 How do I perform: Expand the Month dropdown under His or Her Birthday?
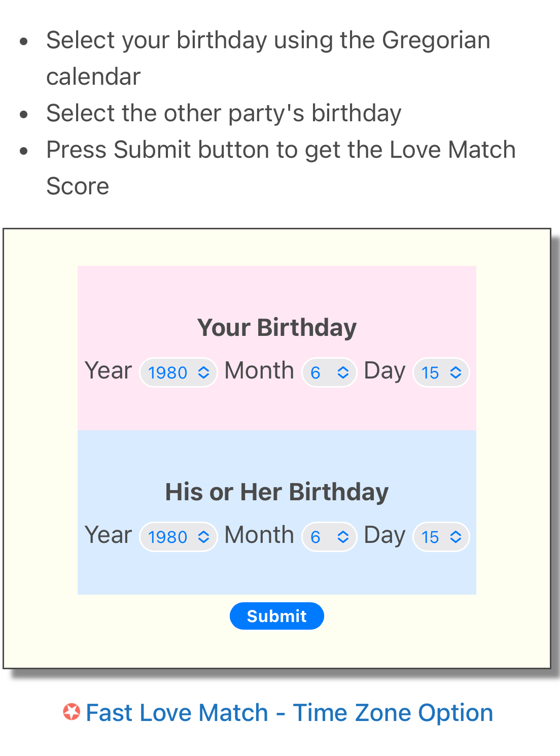click(330, 537)
